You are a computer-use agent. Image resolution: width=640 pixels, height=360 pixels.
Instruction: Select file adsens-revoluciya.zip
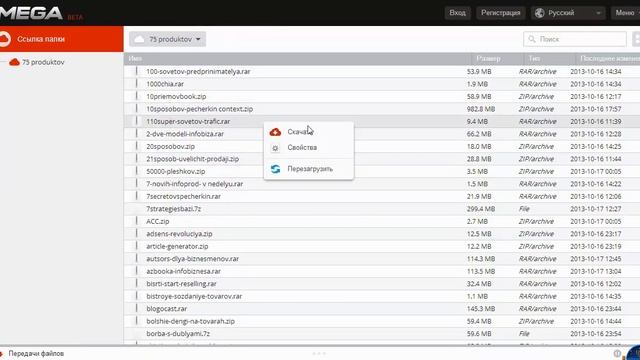coord(179,234)
